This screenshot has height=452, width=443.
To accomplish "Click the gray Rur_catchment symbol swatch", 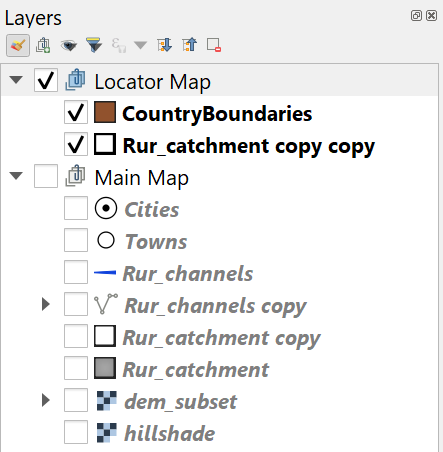I will 105,368.
